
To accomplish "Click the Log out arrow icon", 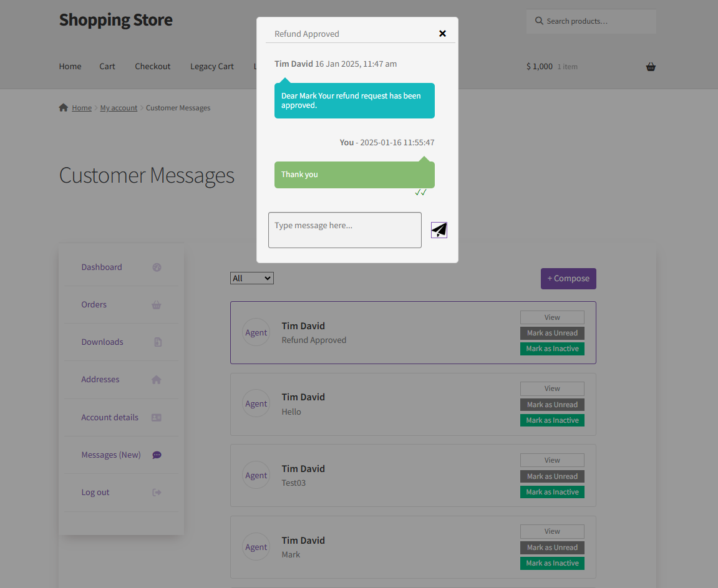I will [157, 493].
